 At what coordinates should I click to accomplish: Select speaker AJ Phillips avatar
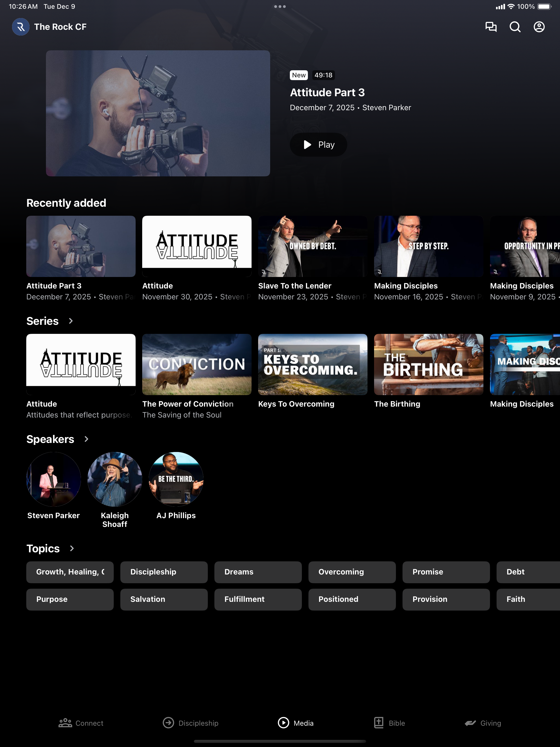[176, 479]
